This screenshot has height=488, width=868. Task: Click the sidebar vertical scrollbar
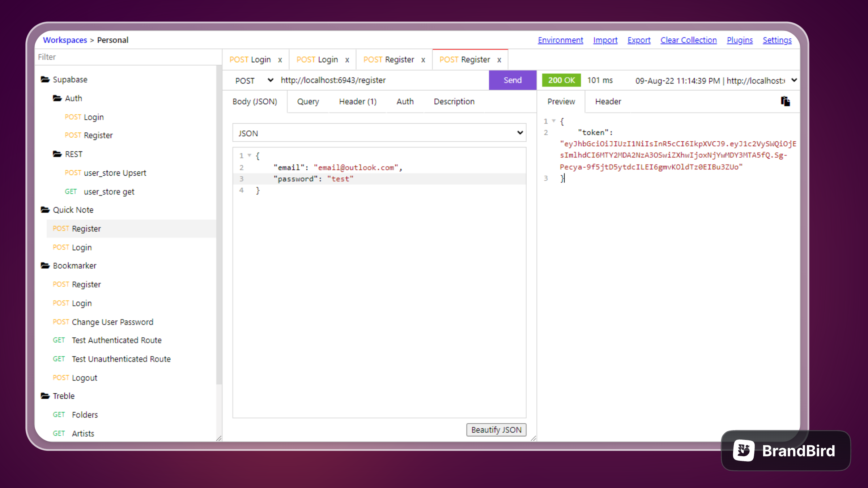coord(219,224)
